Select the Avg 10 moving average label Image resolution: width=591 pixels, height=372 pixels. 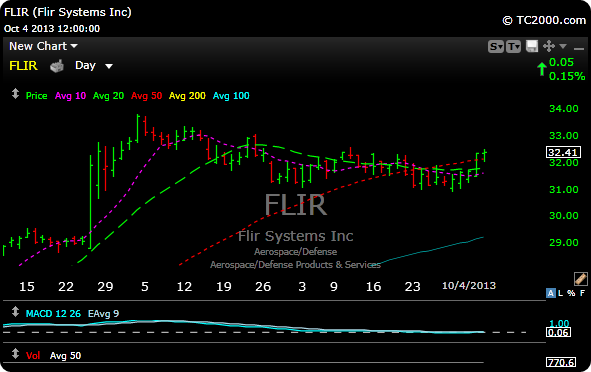tap(70, 96)
